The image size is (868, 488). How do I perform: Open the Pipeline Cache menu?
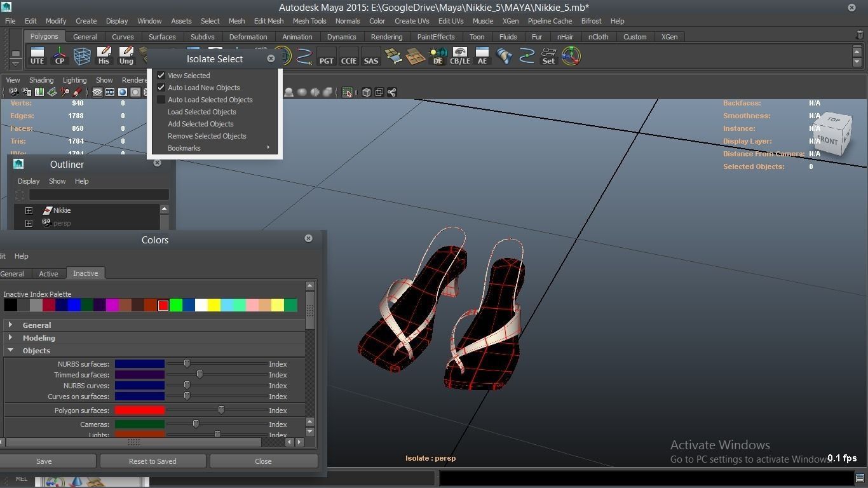(550, 21)
